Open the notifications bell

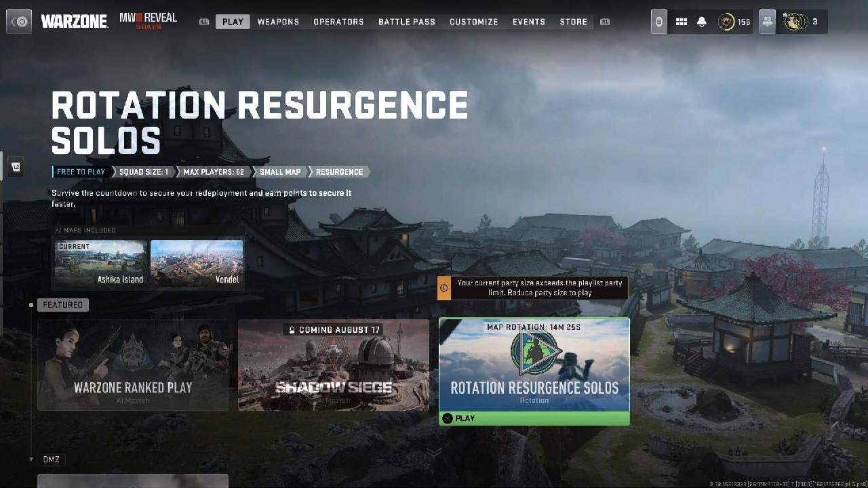click(702, 22)
